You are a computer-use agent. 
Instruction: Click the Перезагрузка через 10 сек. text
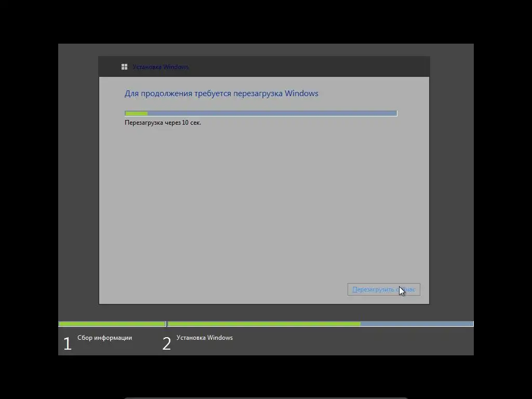(163, 123)
